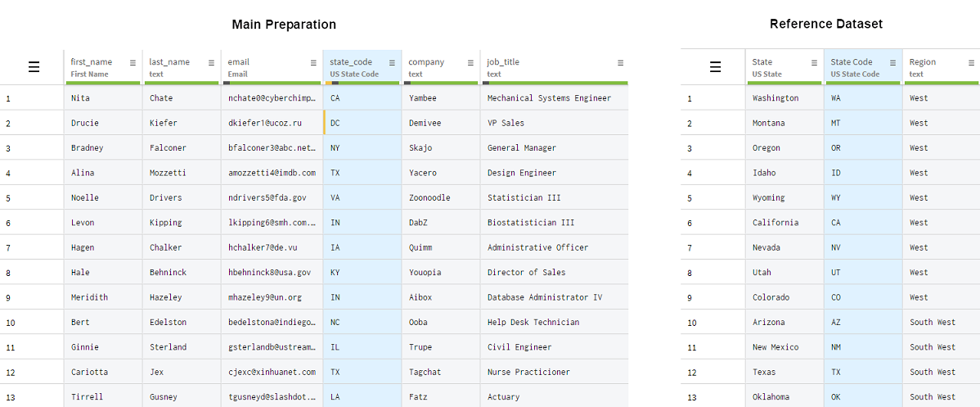The width and height of the screenshot is (980, 407).
Task: Open the last_name column menu icon
Action: [x=211, y=62]
